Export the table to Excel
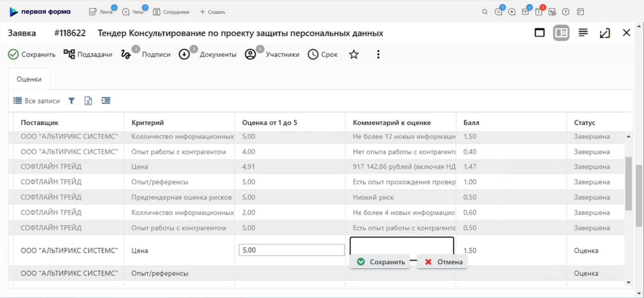This screenshot has width=644, height=298. (88, 101)
